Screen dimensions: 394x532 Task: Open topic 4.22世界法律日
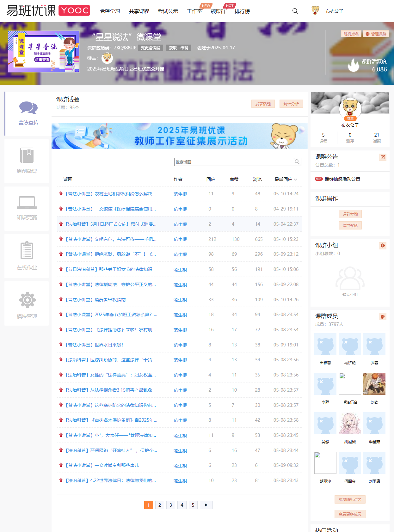110,480
